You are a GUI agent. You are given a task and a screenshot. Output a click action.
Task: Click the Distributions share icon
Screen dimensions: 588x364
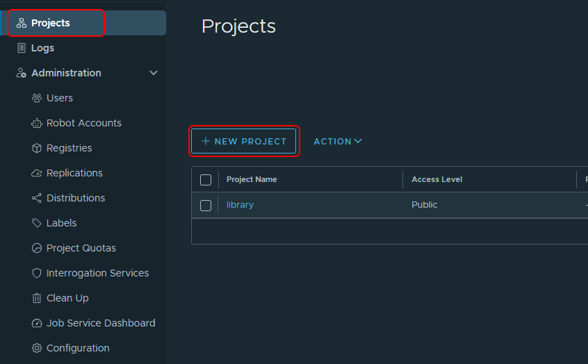[x=37, y=198]
